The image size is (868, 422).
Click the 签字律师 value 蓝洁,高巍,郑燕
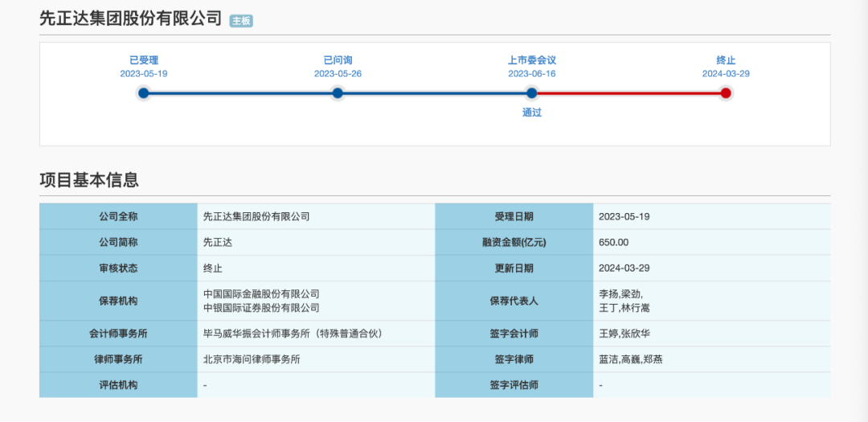pyautogui.click(x=631, y=359)
